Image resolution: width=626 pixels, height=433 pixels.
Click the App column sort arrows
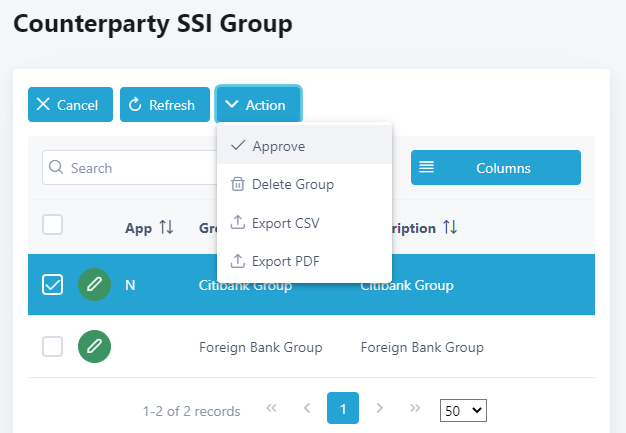pos(166,228)
